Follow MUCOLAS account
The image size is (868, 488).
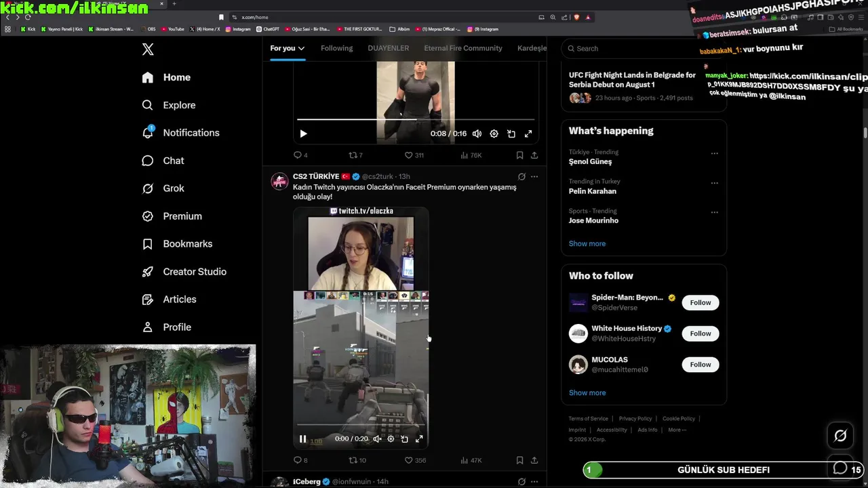(701, 365)
